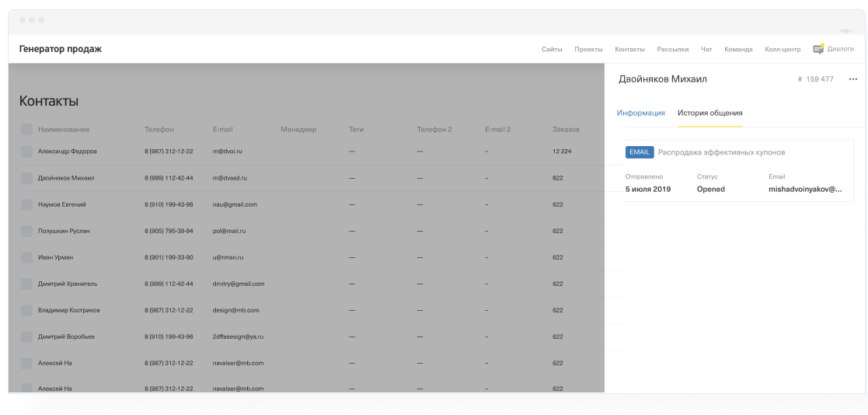
Task: Click email pol@mail.ru
Action: (x=229, y=231)
